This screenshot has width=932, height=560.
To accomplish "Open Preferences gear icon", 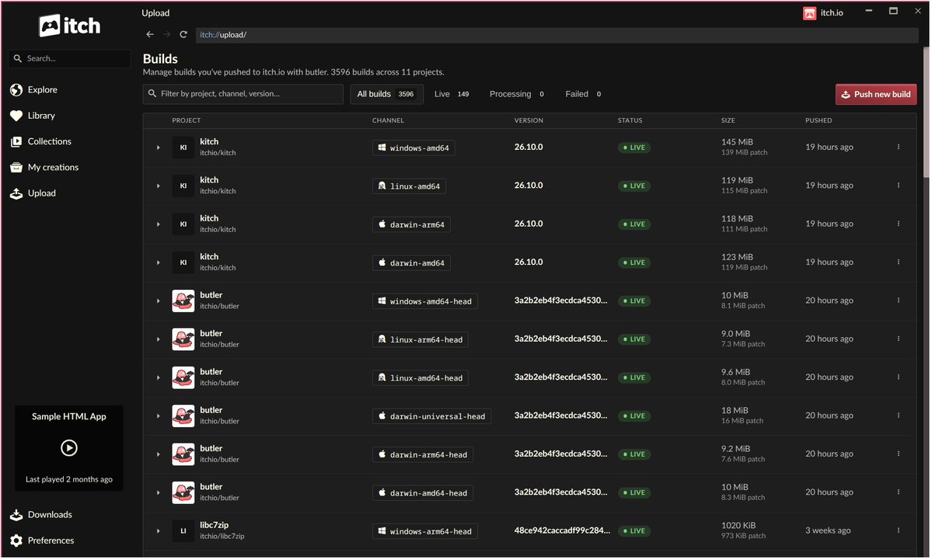I will [x=16, y=541].
